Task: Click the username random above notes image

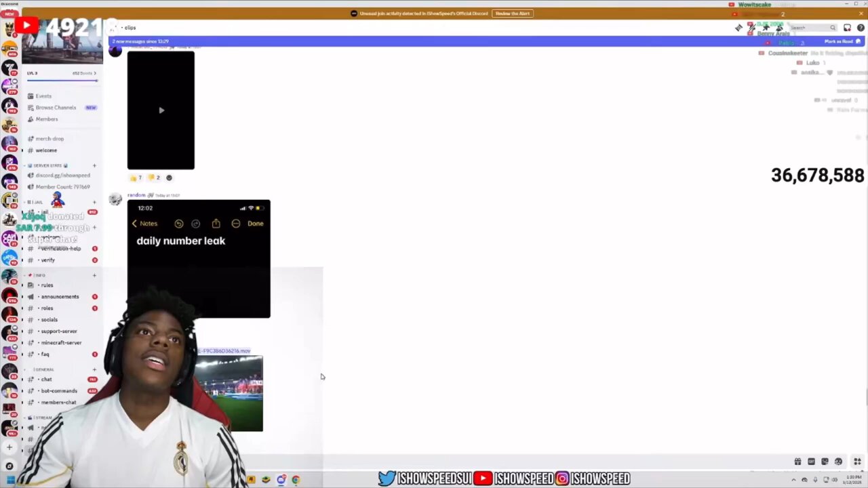Action: click(136, 195)
